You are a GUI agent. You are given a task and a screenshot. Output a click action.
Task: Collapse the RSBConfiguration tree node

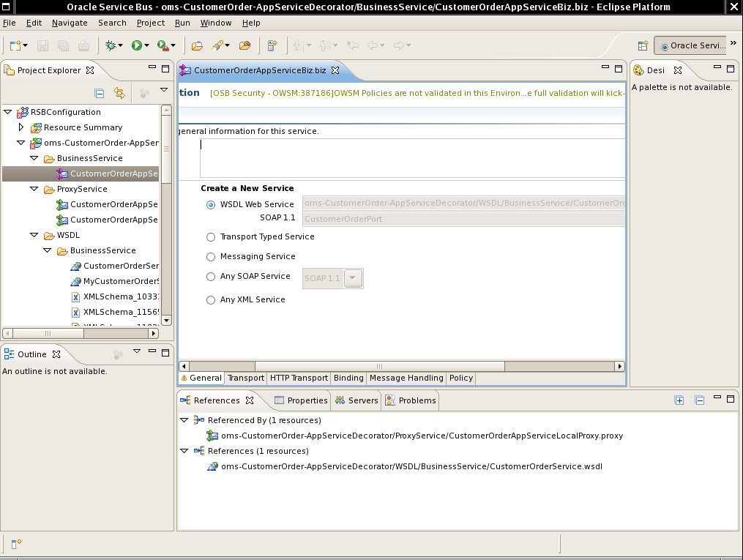[x=7, y=112]
